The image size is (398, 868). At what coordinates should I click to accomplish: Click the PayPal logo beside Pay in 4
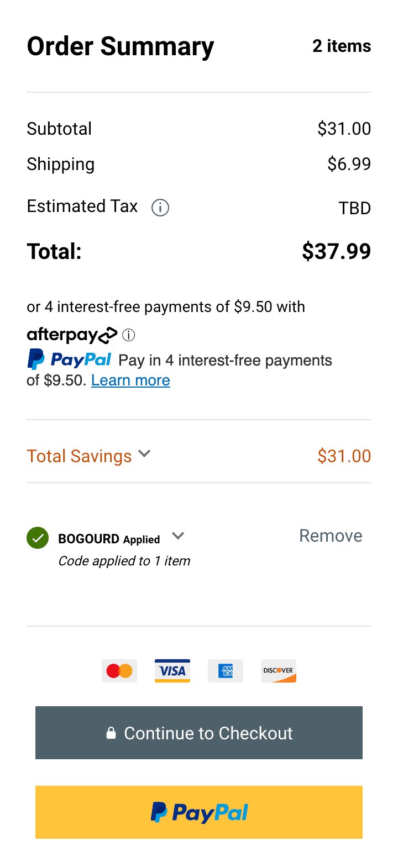tap(70, 360)
